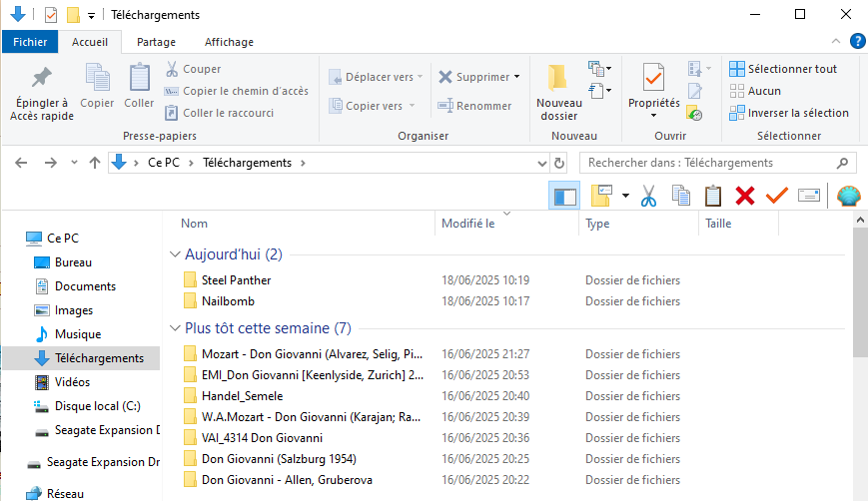Image resolution: width=868 pixels, height=503 pixels.
Task: Switch to the Affichage tab
Action: coord(229,42)
